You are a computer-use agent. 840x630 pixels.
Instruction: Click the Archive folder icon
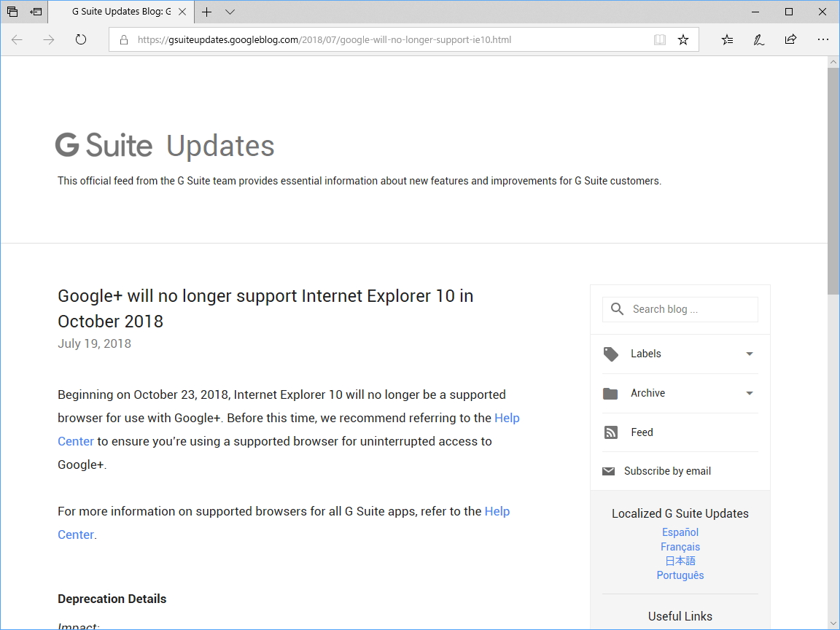(610, 393)
